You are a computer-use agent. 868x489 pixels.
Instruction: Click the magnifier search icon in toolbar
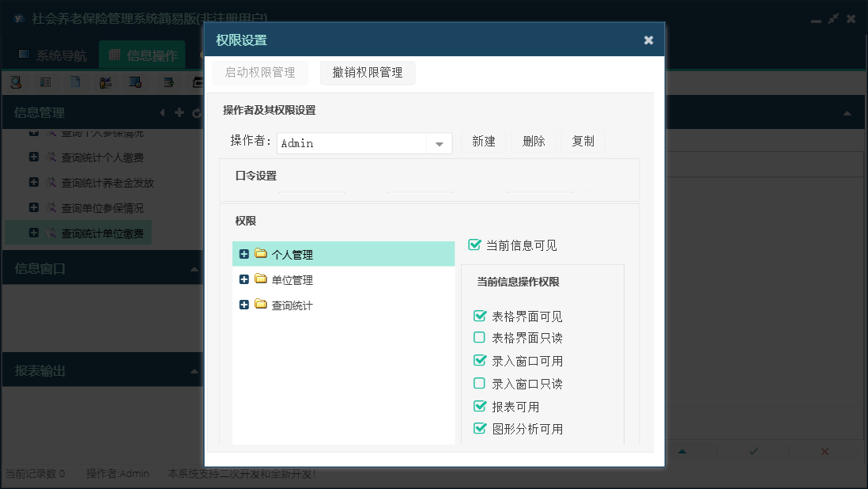pyautogui.click(x=16, y=81)
